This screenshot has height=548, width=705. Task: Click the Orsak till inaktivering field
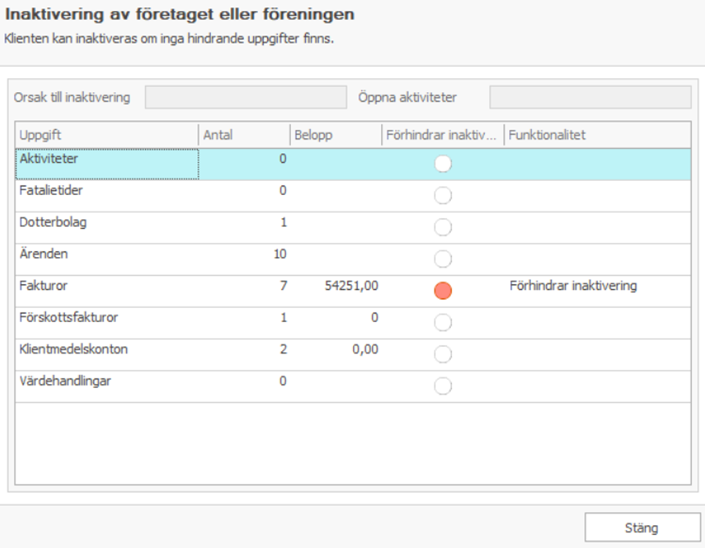tap(244, 97)
